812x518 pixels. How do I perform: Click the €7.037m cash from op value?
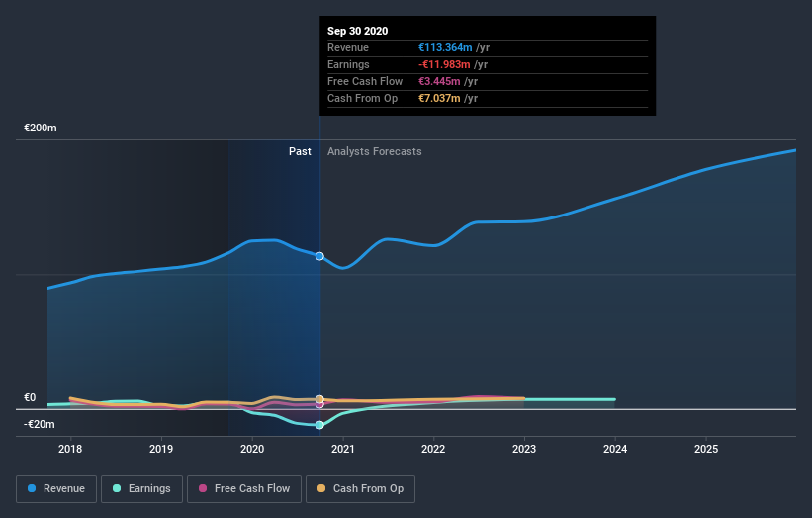click(439, 98)
